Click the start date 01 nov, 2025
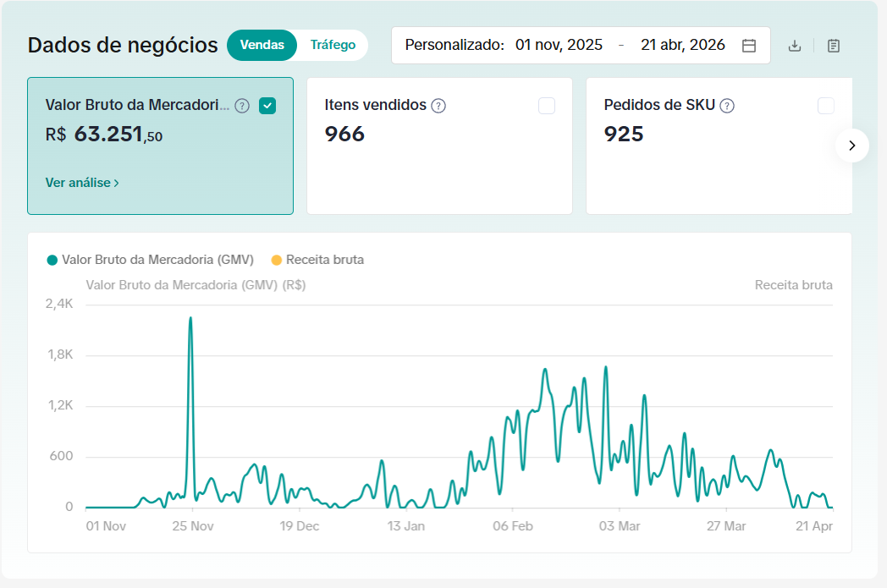This screenshot has height=588, width=887. [x=559, y=45]
